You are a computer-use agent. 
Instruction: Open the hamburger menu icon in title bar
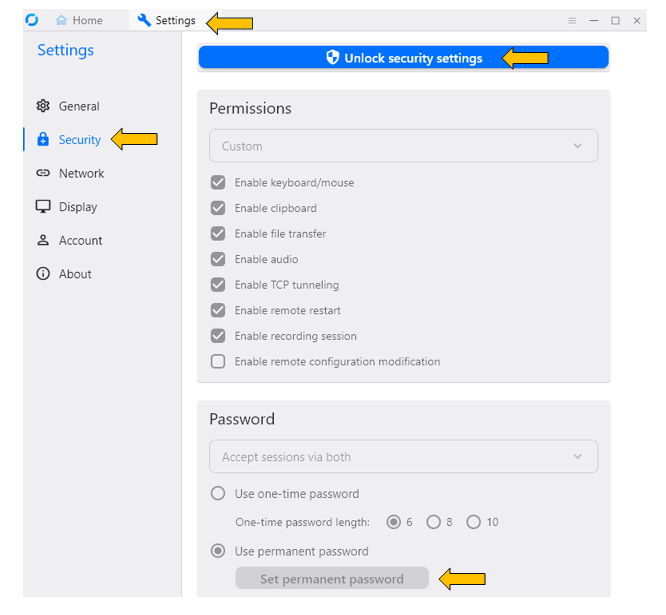pyautogui.click(x=572, y=20)
